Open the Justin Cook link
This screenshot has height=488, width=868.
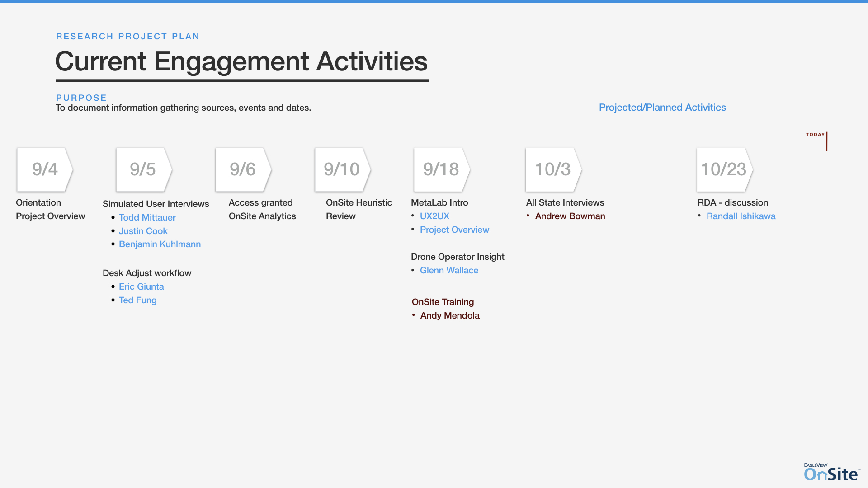[143, 231]
